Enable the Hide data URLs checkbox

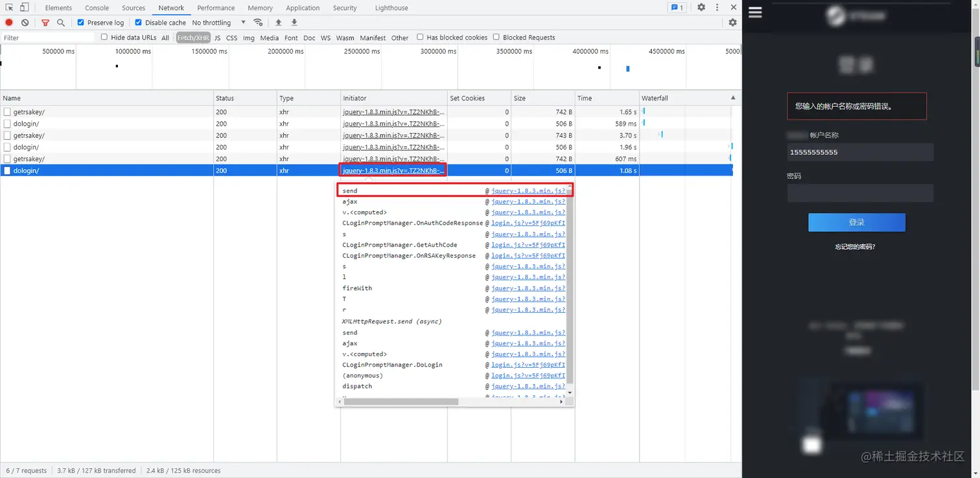pos(104,37)
